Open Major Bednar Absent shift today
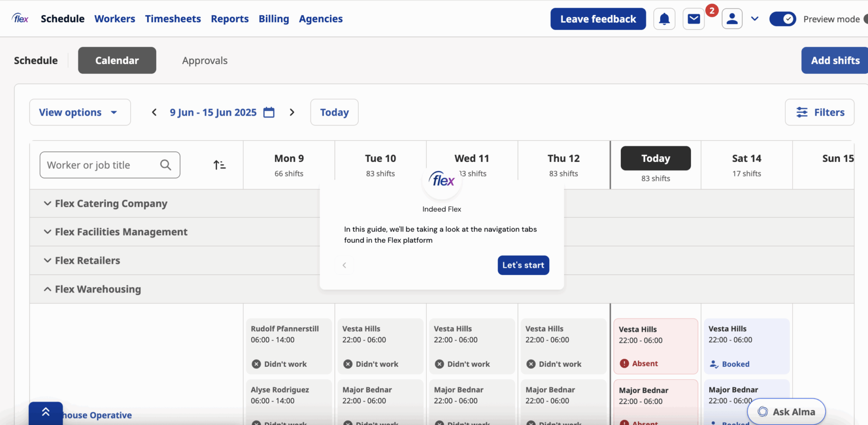 click(x=656, y=402)
